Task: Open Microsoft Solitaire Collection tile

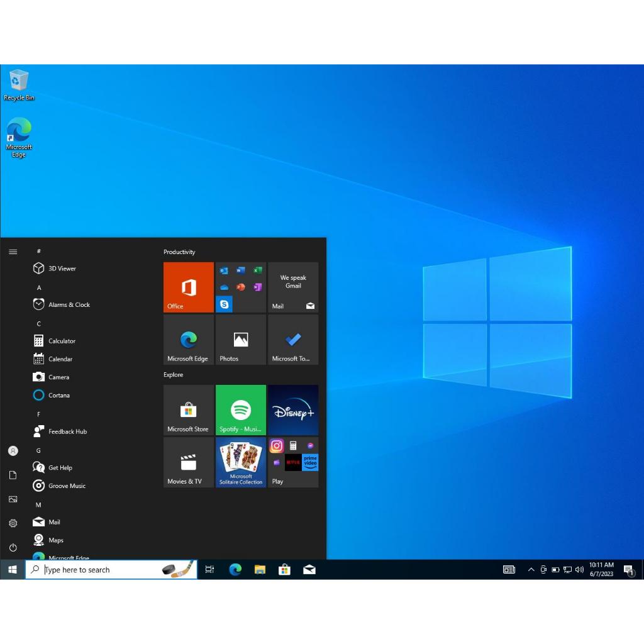Action: pyautogui.click(x=240, y=462)
